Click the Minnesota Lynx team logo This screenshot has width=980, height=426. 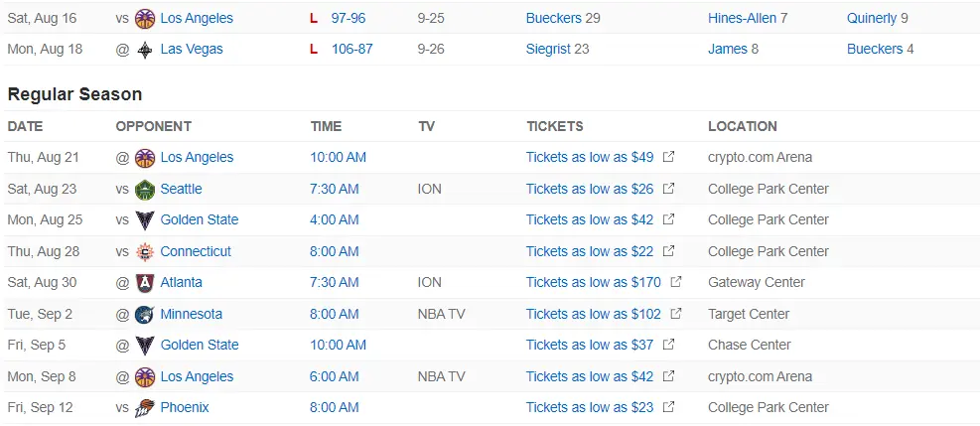point(145,314)
